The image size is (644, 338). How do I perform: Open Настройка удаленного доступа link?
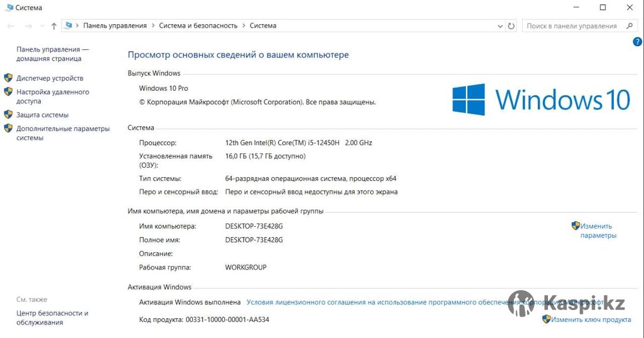[53, 97]
